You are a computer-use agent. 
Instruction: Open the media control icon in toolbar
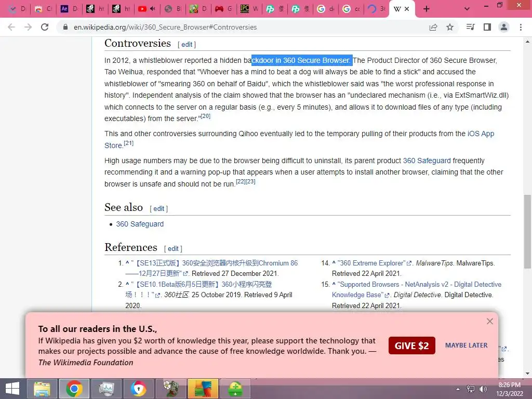470,27
